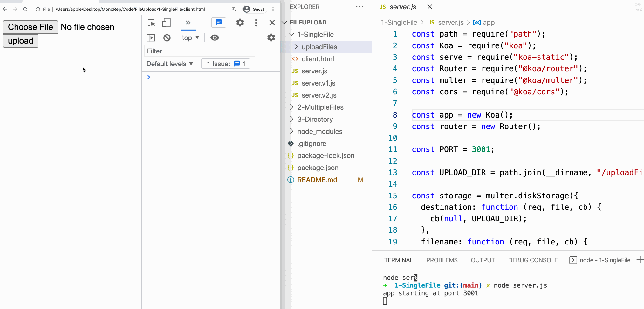The width and height of the screenshot is (644, 309).
Task: Clear the console
Action: coord(167,38)
